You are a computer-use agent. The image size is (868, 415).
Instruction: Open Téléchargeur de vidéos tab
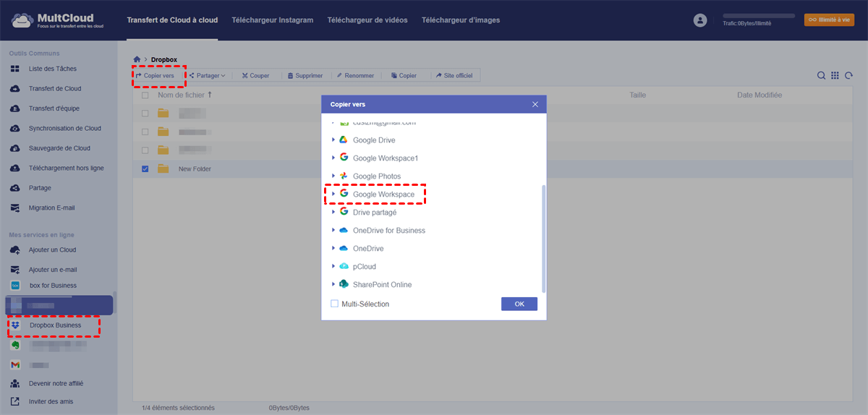click(x=367, y=20)
